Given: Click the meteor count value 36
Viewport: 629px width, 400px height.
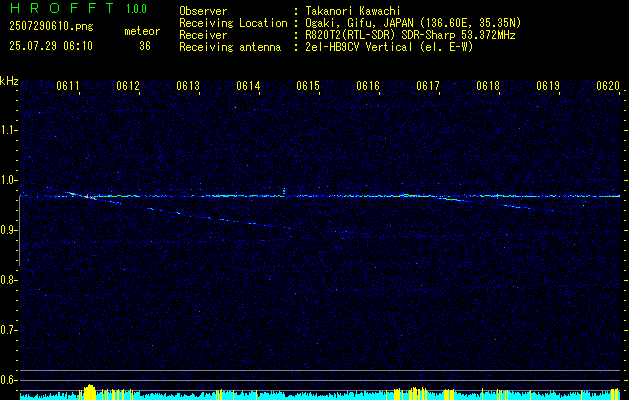Looking at the screenshot, I should (145, 46).
